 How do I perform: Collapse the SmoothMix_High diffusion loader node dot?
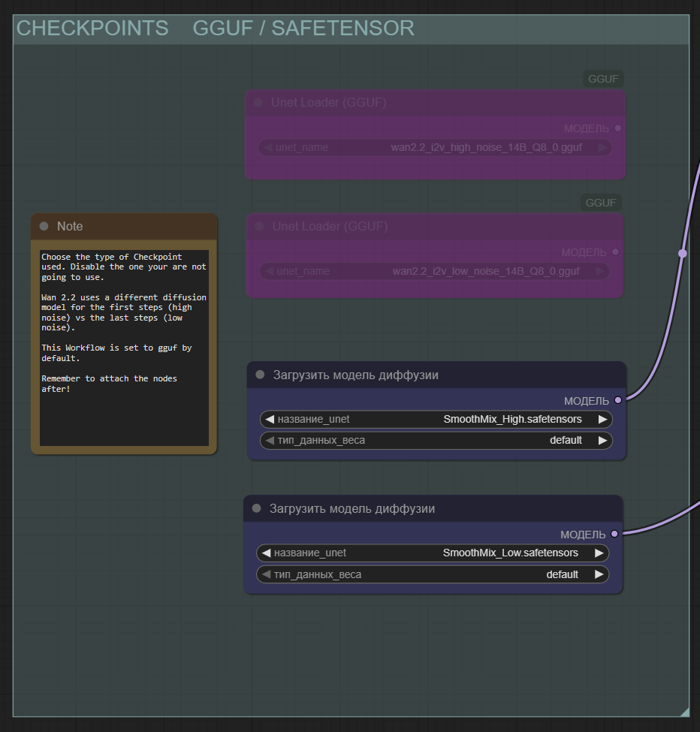[260, 375]
